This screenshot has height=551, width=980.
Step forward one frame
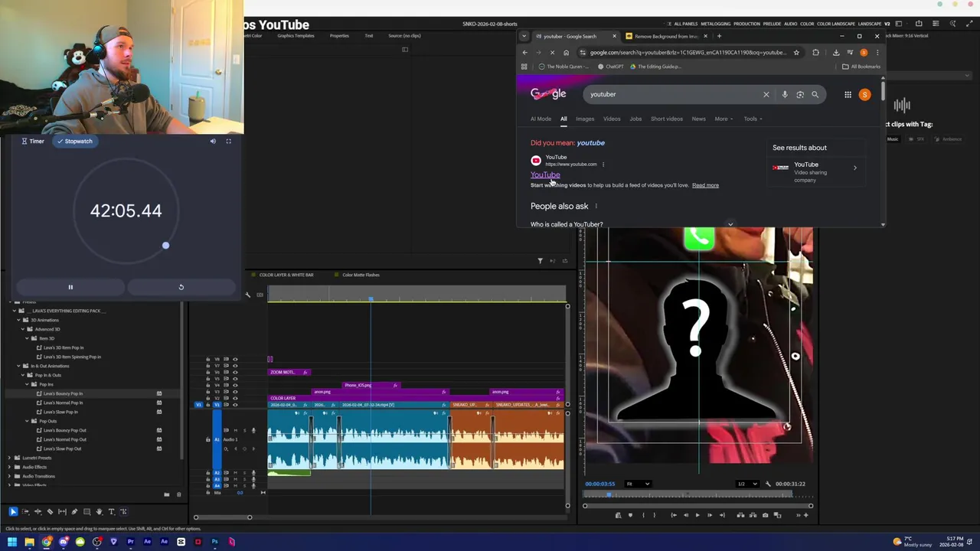coord(710,515)
